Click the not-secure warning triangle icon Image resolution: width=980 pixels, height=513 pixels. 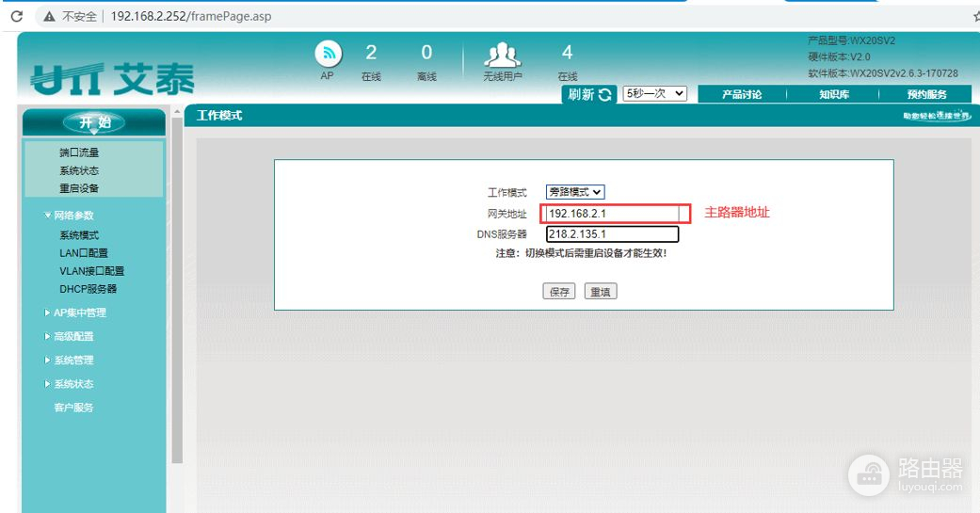pyautogui.click(x=49, y=17)
